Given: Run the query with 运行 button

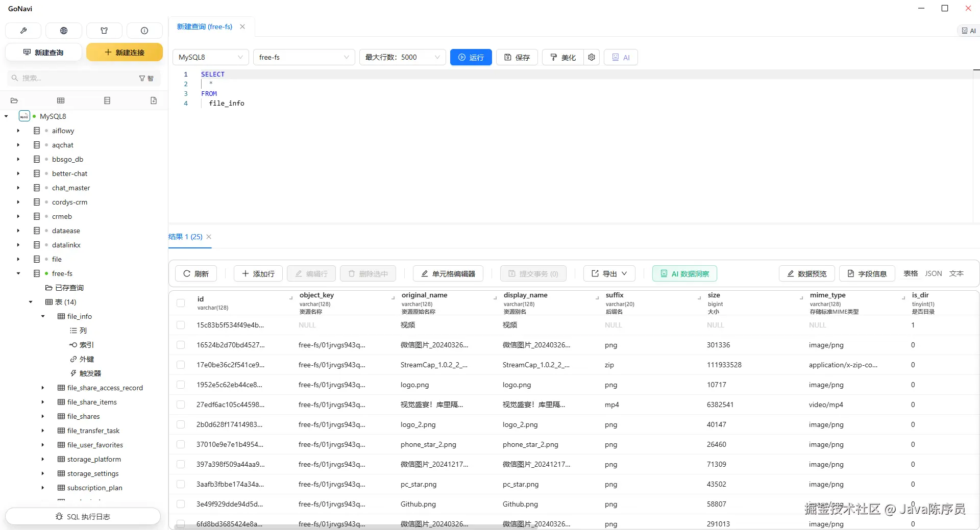Looking at the screenshot, I should [471, 57].
